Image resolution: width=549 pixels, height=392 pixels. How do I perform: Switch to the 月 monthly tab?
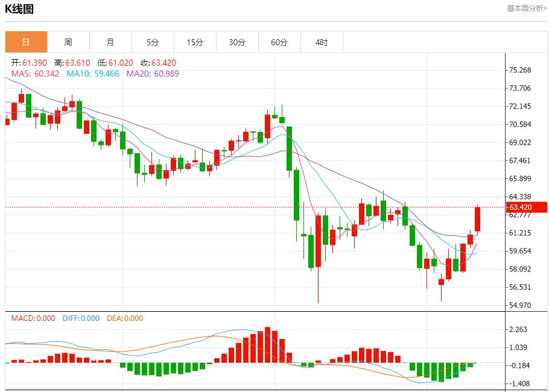[110, 42]
